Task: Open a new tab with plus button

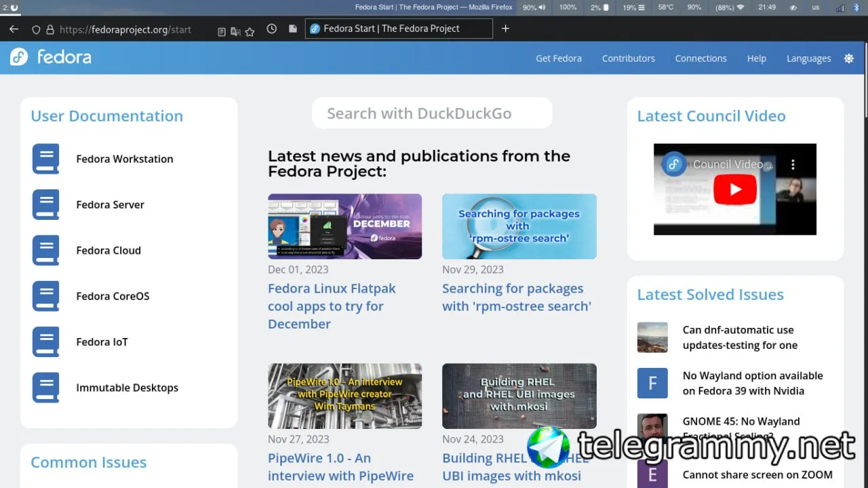Action: pos(505,29)
